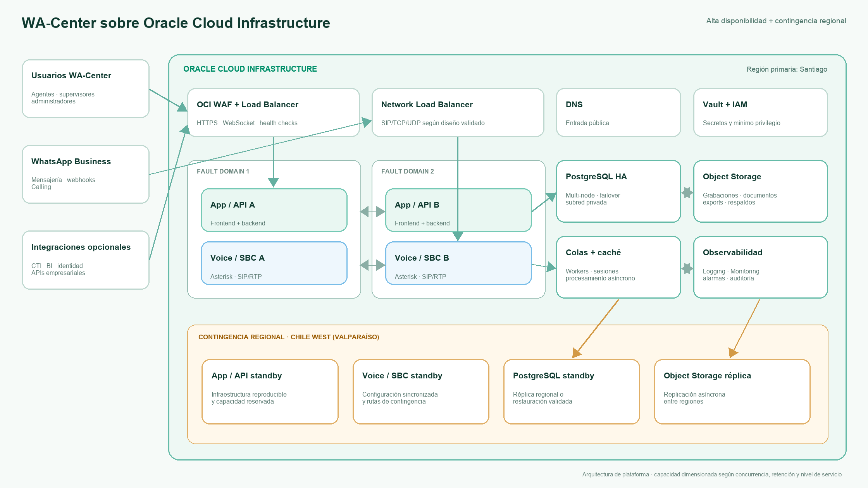Click the 'Secretos y mínimo privilegio' text
This screenshot has height=488, width=868.
coord(741,123)
